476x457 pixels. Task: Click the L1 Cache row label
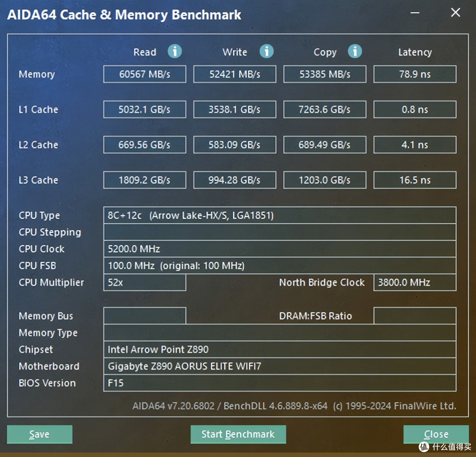point(38,110)
